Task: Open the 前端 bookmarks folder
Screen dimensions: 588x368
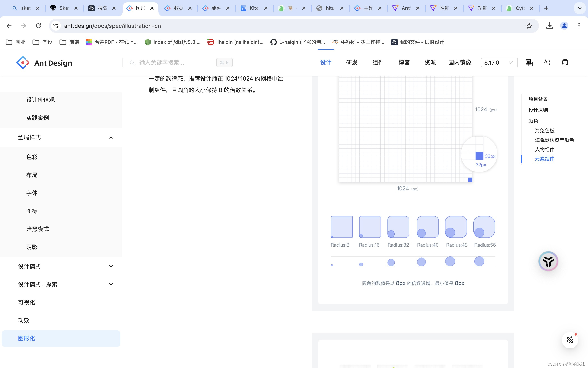Action: tap(69, 42)
